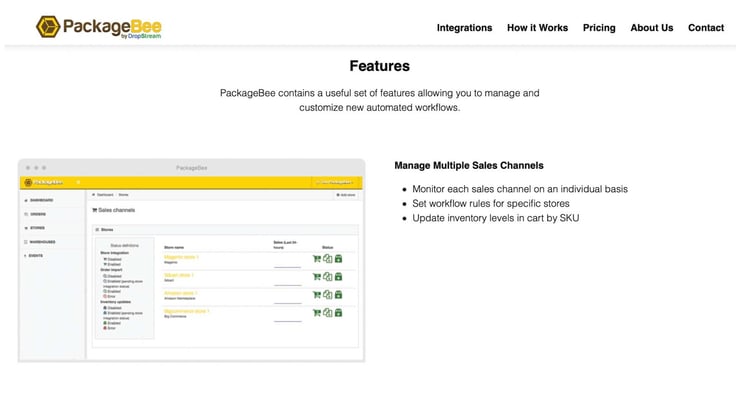Open the store link between Magento and Amazon
Viewport: 736px width, 414px height.
click(x=178, y=275)
